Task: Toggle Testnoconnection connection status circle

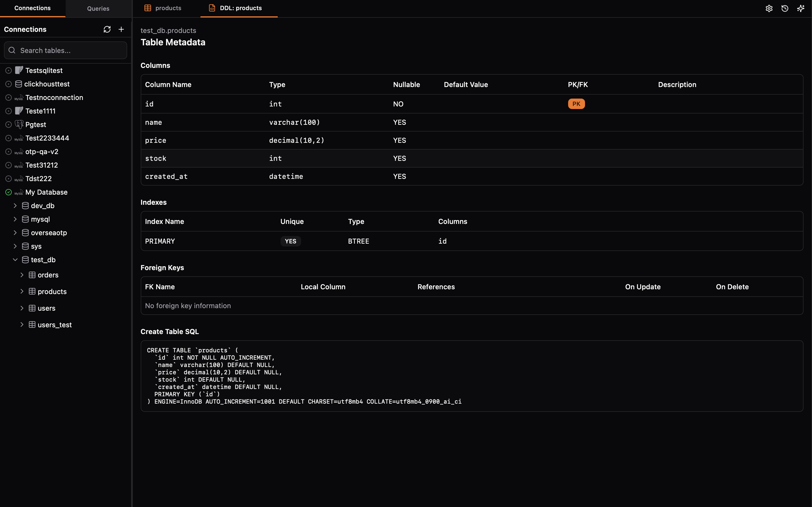Action: (x=9, y=97)
